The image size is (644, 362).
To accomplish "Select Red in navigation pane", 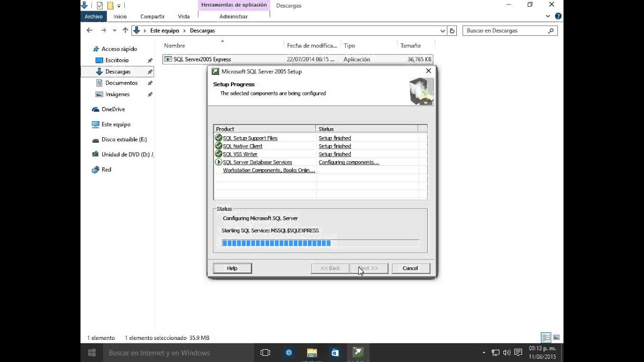I will (106, 170).
